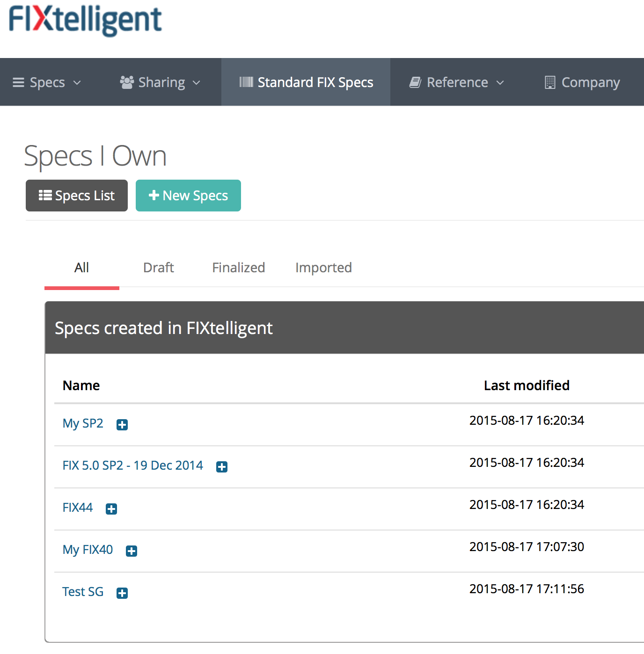Viewport: 644px width, 654px height.
Task: Click the FIXtelligent logo
Action: [x=85, y=20]
